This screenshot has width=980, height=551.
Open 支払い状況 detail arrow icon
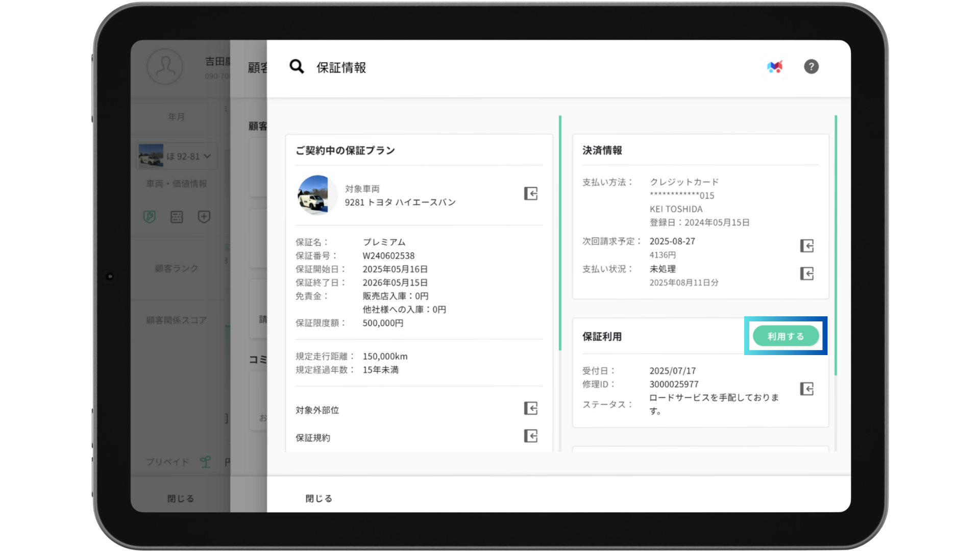coord(806,274)
